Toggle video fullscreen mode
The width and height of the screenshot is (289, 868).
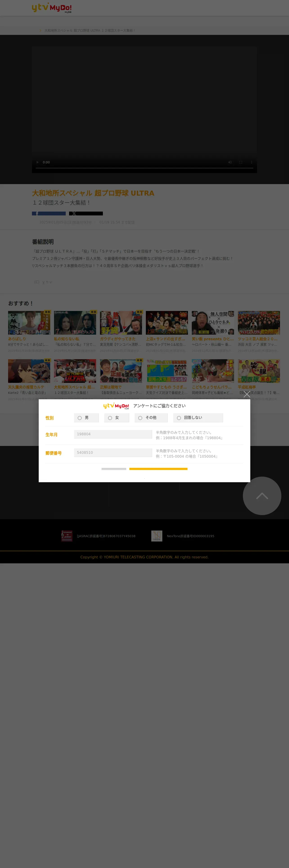click(x=241, y=162)
